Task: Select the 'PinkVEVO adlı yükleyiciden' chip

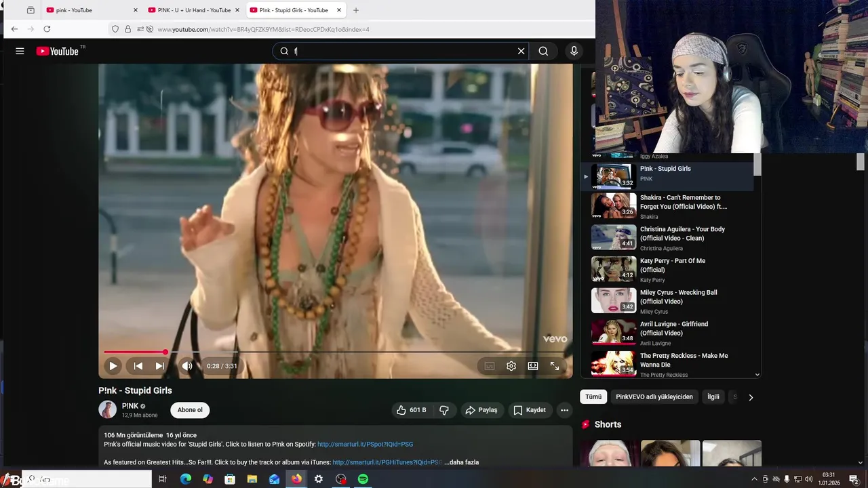Action: (x=654, y=396)
